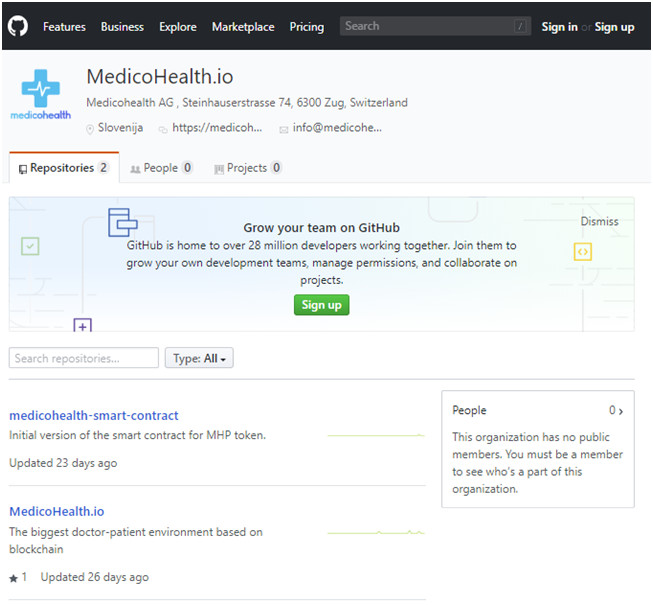Image resolution: width=653 pixels, height=605 pixels.
Task: Focus the Search repositories field
Action: click(84, 358)
